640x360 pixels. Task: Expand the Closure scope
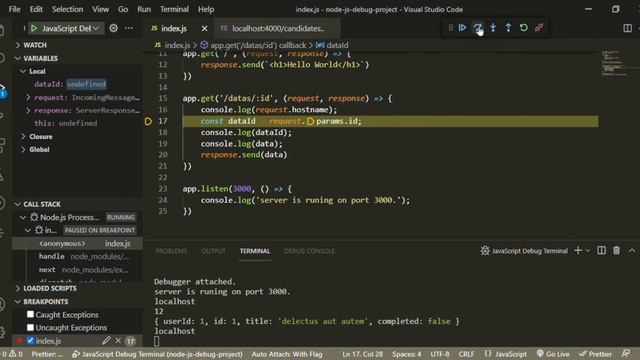[x=23, y=136]
